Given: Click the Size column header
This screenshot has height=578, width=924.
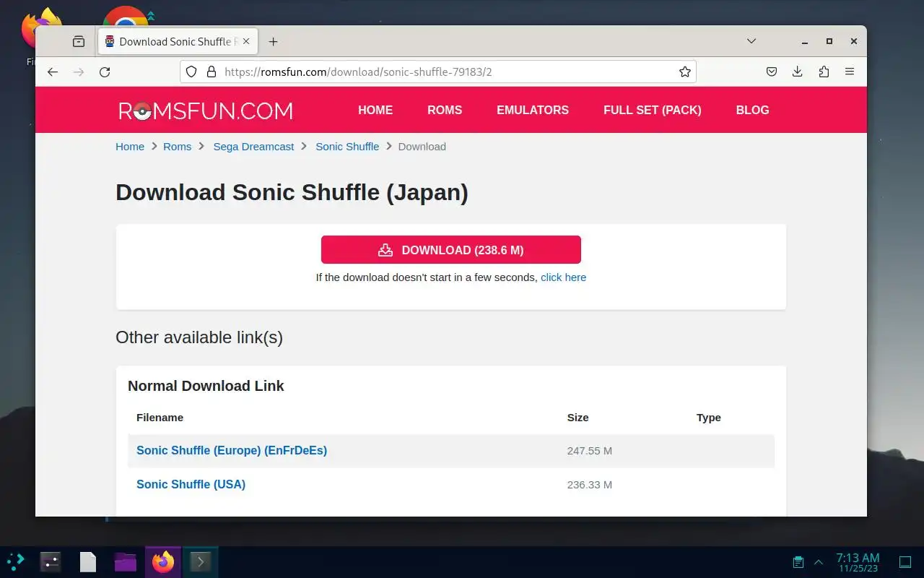Looking at the screenshot, I should pyautogui.click(x=577, y=418).
